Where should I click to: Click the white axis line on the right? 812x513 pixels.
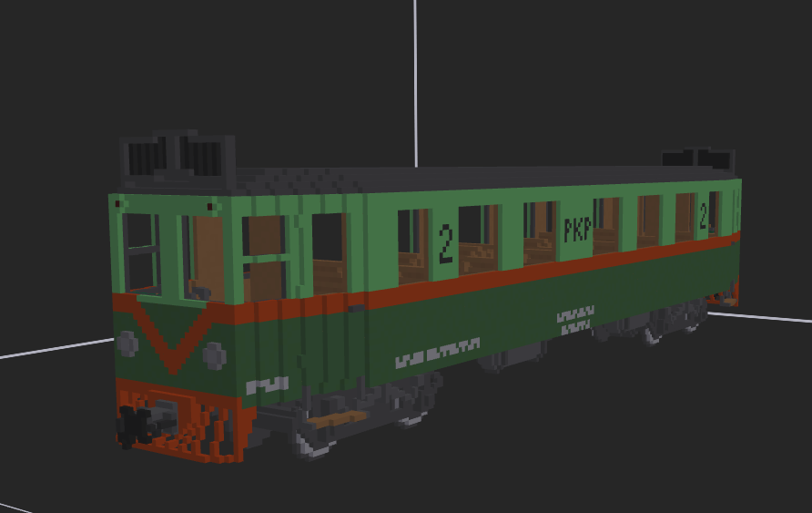click(x=765, y=316)
